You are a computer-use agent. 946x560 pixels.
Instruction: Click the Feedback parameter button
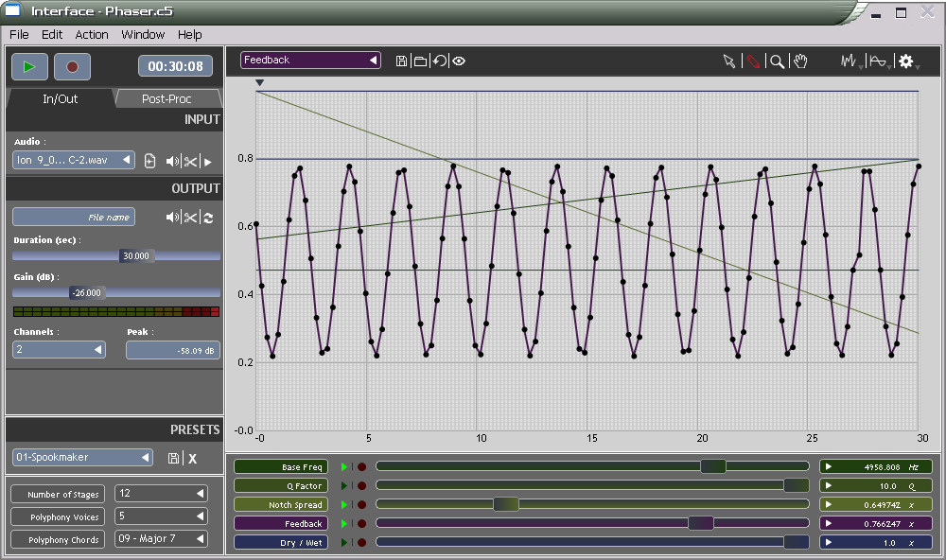pos(281,524)
